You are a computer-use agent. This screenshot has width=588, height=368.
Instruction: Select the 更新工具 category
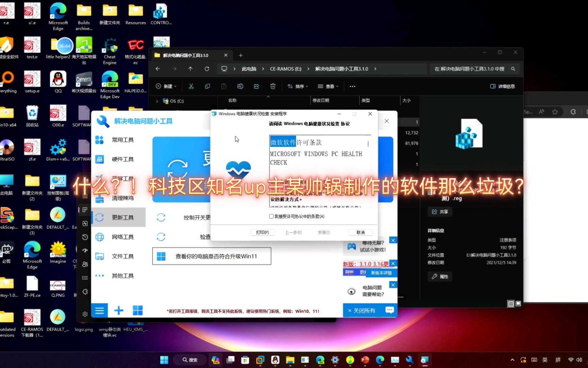click(x=118, y=217)
